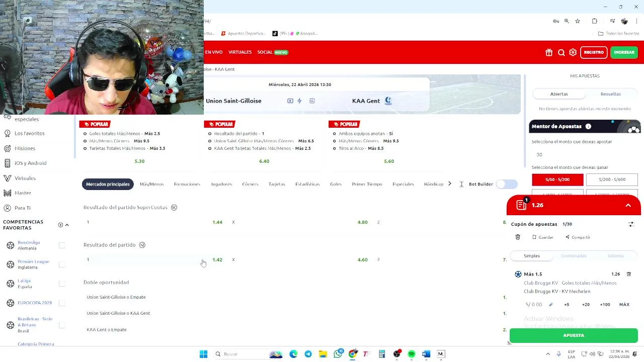Click the stake amount field S/ 0.00
Viewport: 644px width, 362px height.
click(534, 305)
